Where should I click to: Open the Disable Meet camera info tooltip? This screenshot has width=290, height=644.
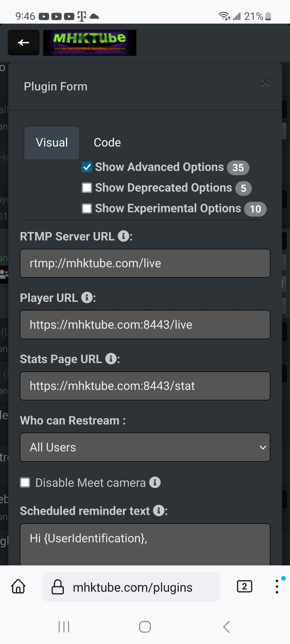pyautogui.click(x=155, y=482)
